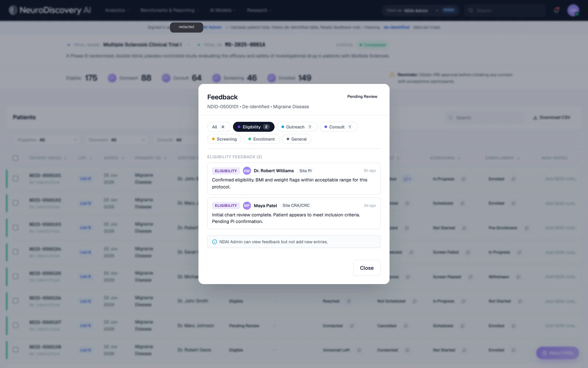This screenshot has height=368, width=588.
Task: Open the Outreach filter dropdown
Action: pyautogui.click(x=117, y=140)
